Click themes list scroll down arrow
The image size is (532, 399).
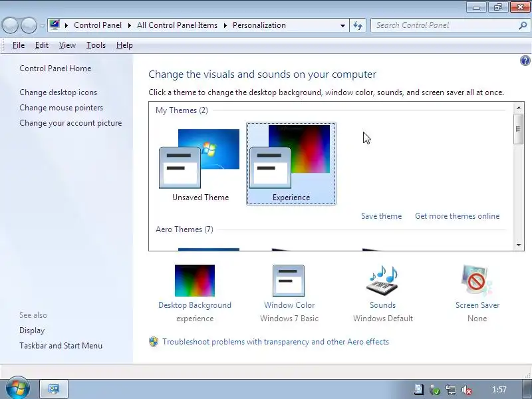tap(519, 245)
